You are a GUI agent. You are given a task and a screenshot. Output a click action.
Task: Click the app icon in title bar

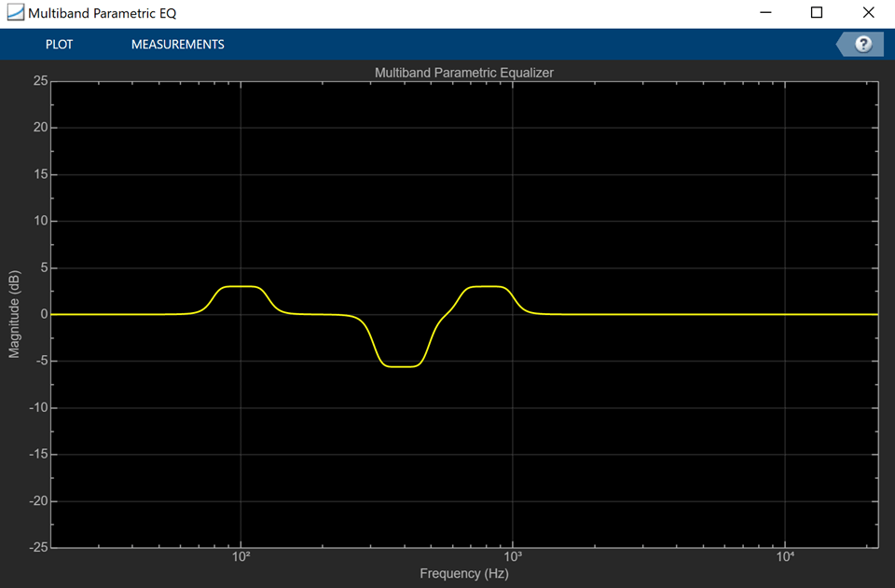14,14
